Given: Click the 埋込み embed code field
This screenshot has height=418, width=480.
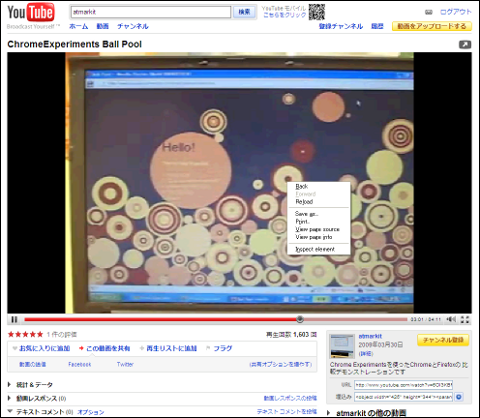Looking at the screenshot, I should [x=403, y=397].
